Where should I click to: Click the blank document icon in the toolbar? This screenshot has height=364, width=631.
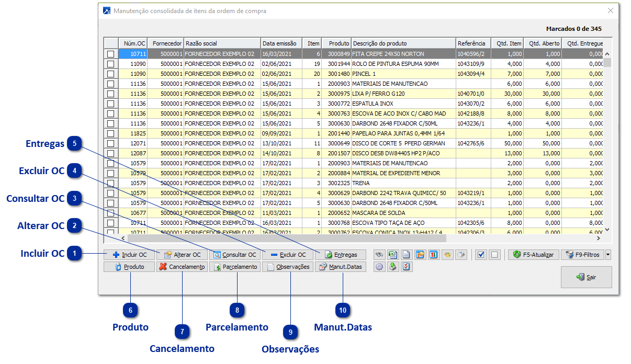[407, 255]
